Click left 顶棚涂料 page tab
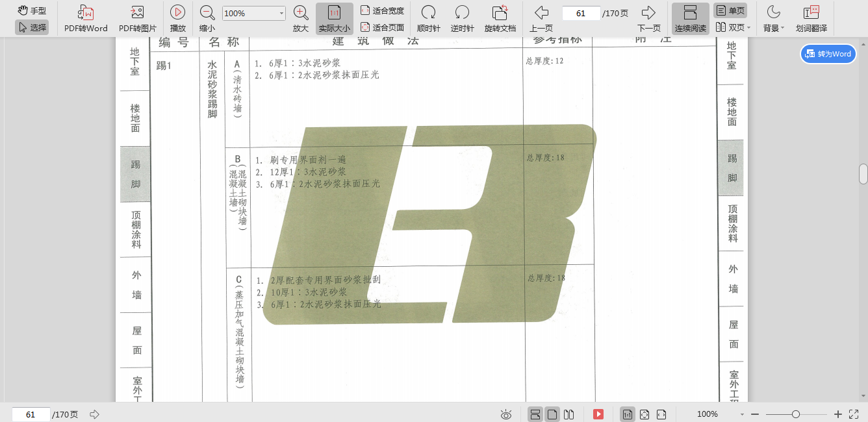 click(135, 229)
